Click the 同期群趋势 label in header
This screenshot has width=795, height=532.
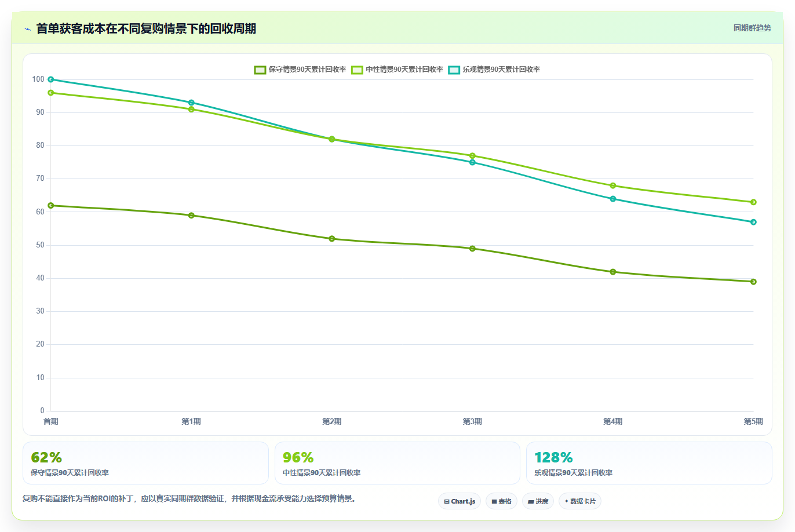pos(752,28)
